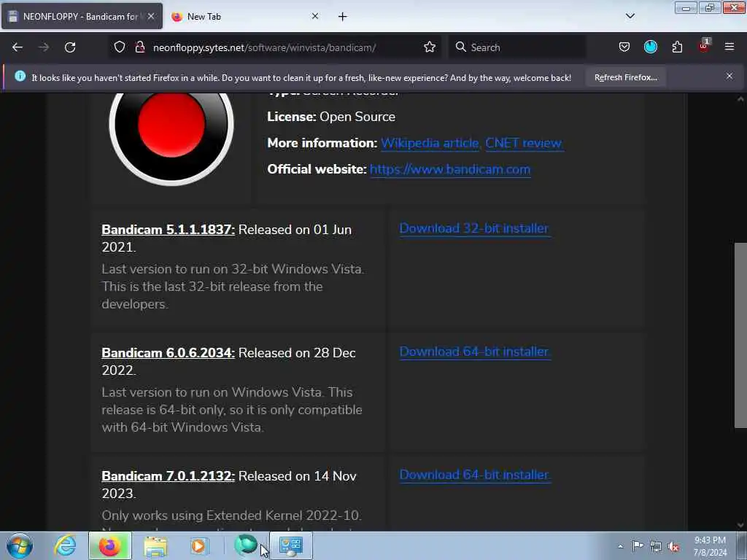This screenshot has width=747, height=560.
Task: Click the page vertical scrollbar thumb
Action: pyautogui.click(x=740, y=335)
